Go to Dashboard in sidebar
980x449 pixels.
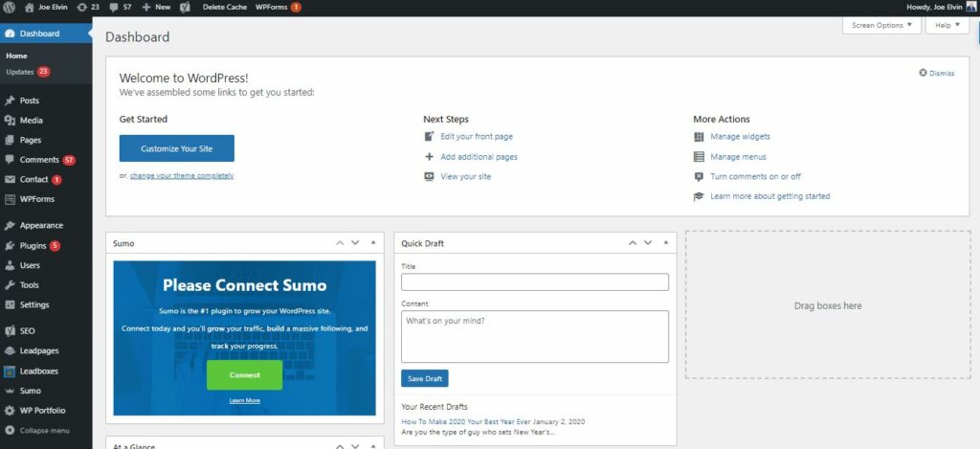pyautogui.click(x=46, y=34)
